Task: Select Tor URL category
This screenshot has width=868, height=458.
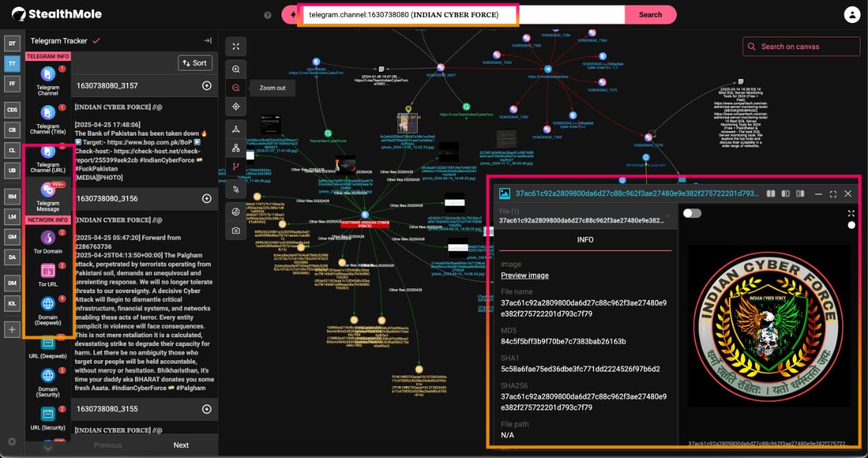Action: [x=48, y=274]
